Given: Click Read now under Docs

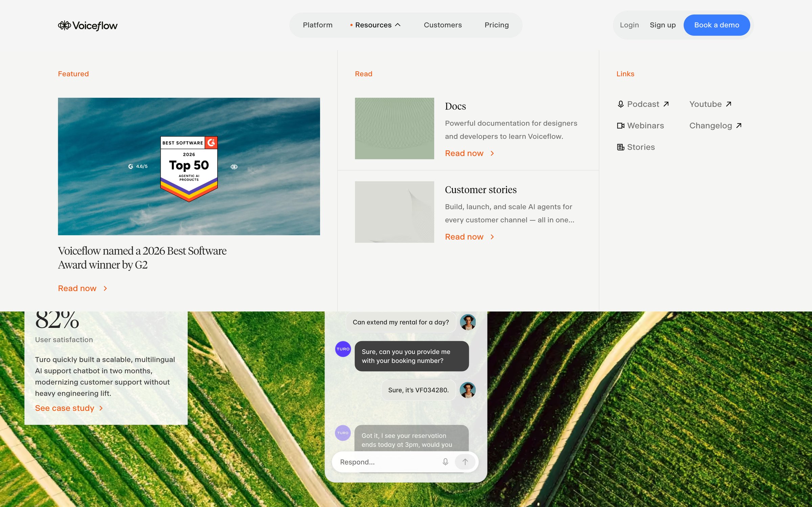Looking at the screenshot, I should (464, 154).
